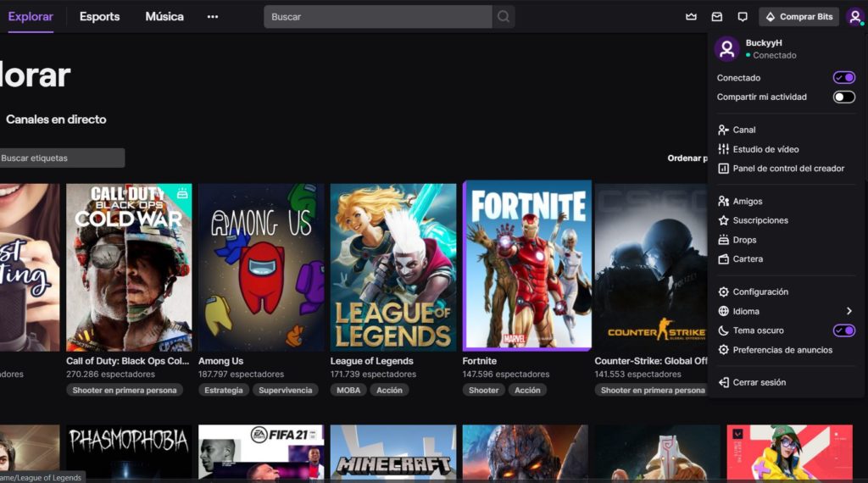Screen dimensions: 868x483
Task: Disable the Tema oscuro switch
Action: pos(844,330)
